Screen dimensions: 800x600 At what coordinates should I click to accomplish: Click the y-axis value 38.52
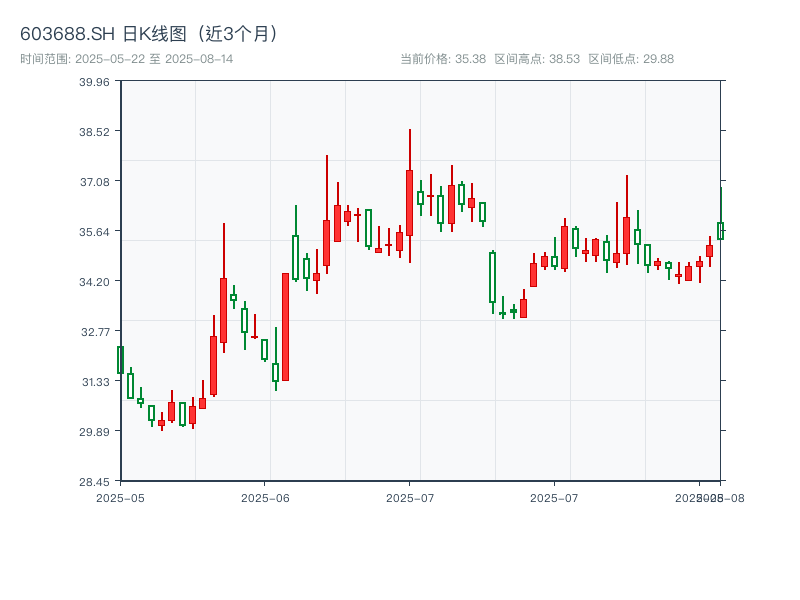pos(94,132)
